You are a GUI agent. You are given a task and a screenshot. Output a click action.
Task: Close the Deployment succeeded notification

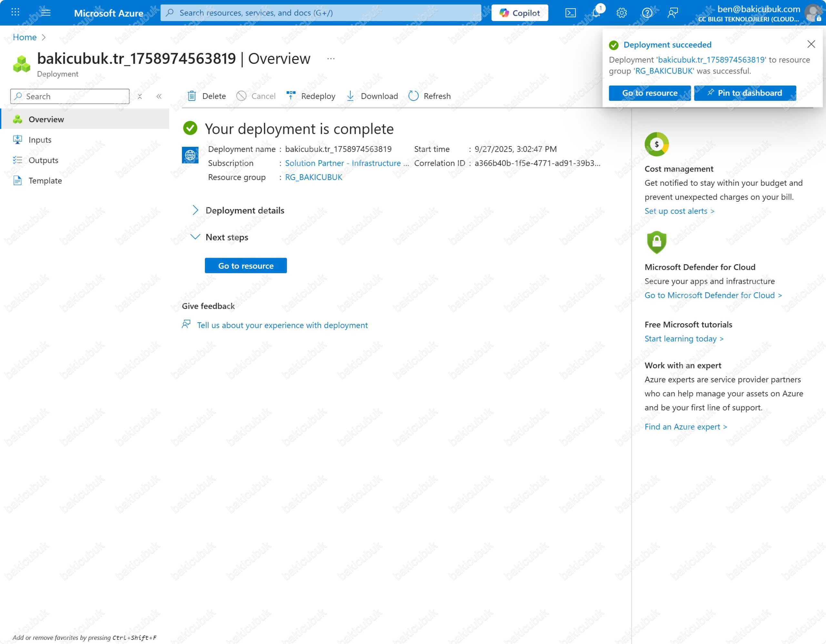811,44
